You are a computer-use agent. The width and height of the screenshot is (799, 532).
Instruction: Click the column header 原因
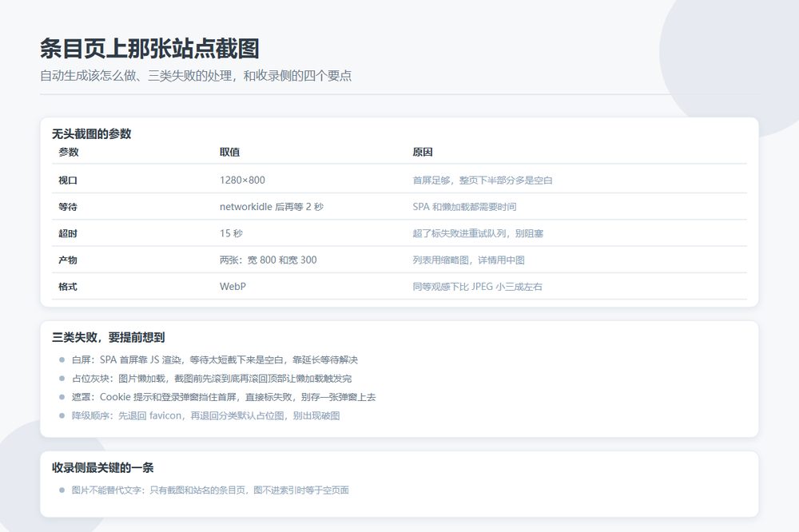pyautogui.click(x=423, y=152)
